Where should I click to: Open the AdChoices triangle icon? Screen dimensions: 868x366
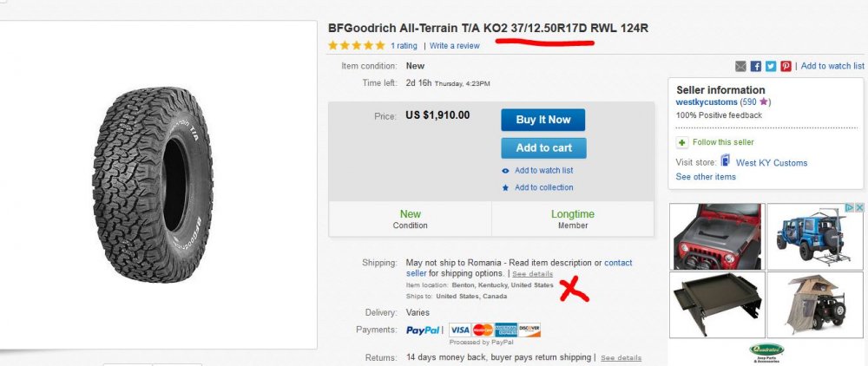(x=850, y=208)
